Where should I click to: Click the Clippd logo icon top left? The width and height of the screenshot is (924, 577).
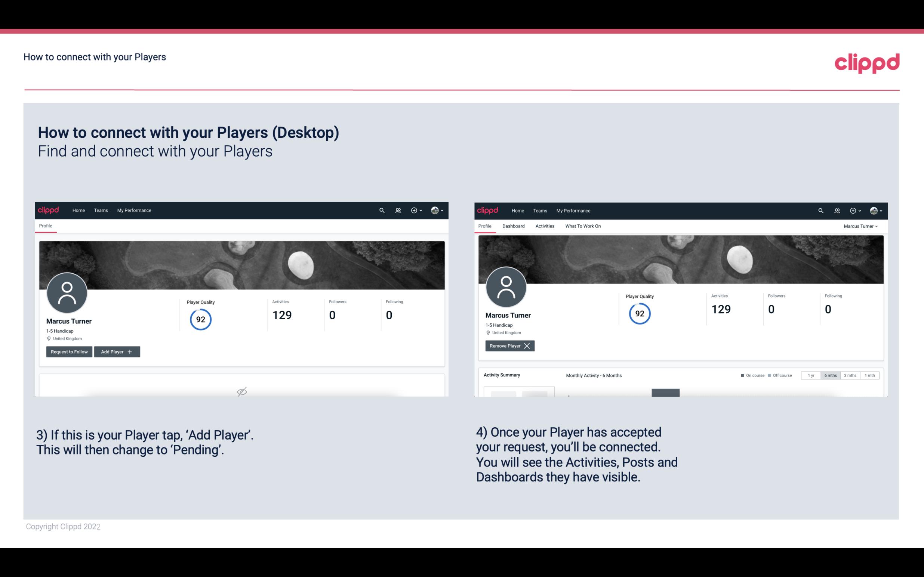[x=48, y=210]
